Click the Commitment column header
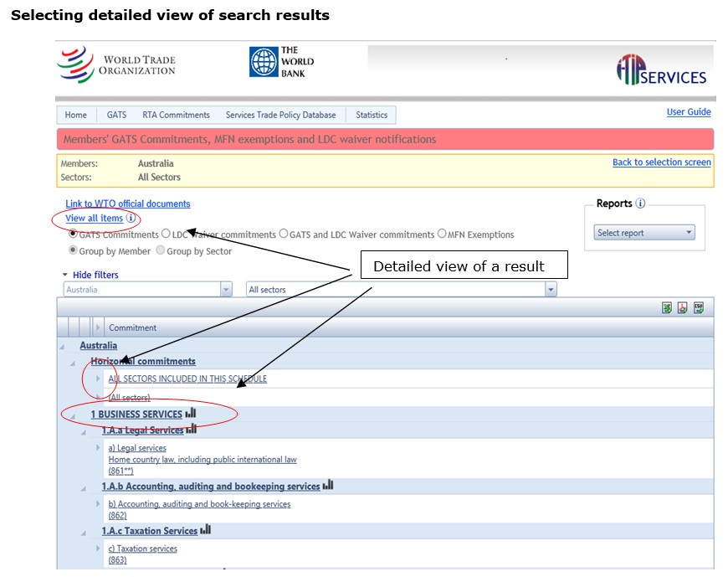 click(x=133, y=327)
